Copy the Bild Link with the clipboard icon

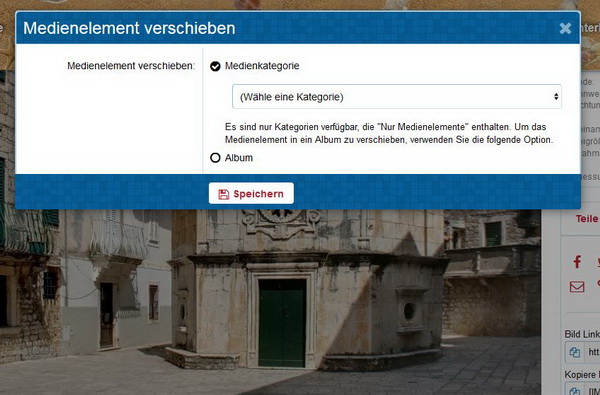pos(574,352)
